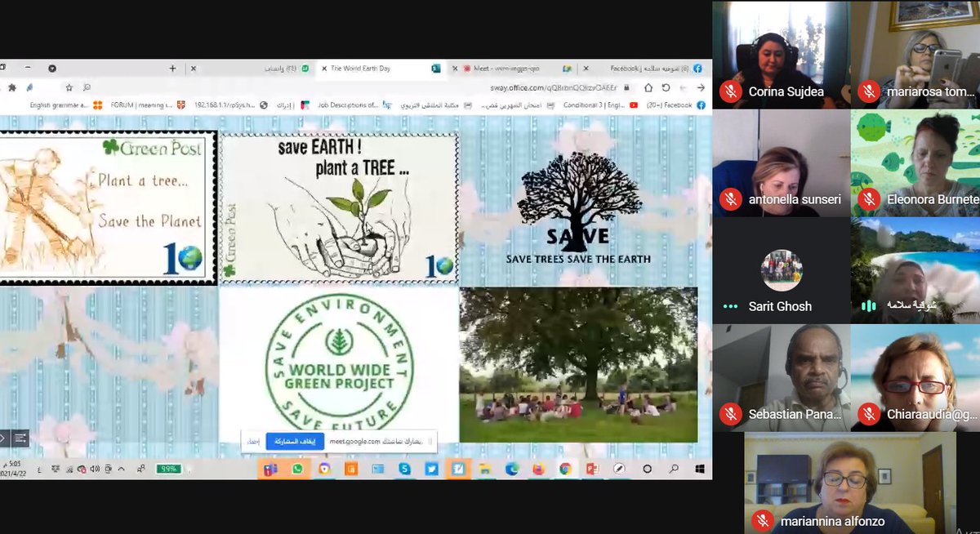Click the site lock icon

pyautogui.click(x=626, y=87)
